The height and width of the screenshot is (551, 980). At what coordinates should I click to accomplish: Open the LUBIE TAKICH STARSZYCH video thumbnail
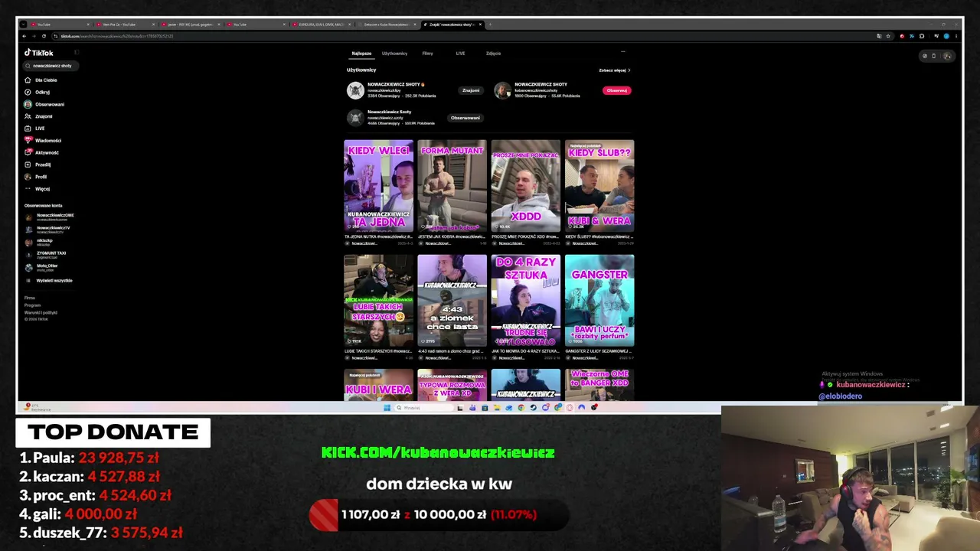pyautogui.click(x=378, y=300)
